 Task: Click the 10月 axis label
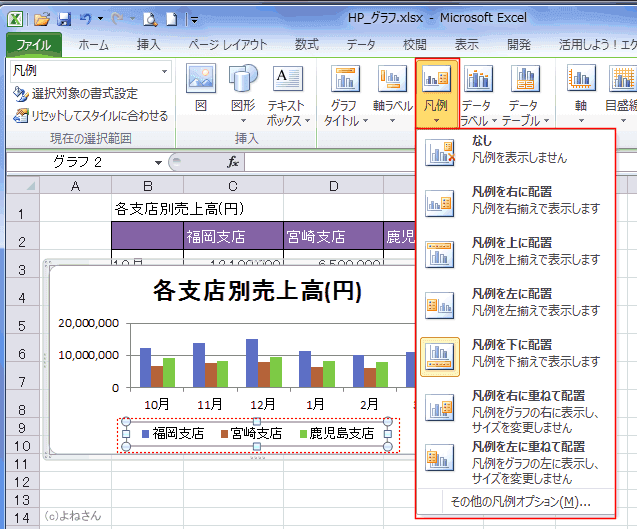[157, 404]
